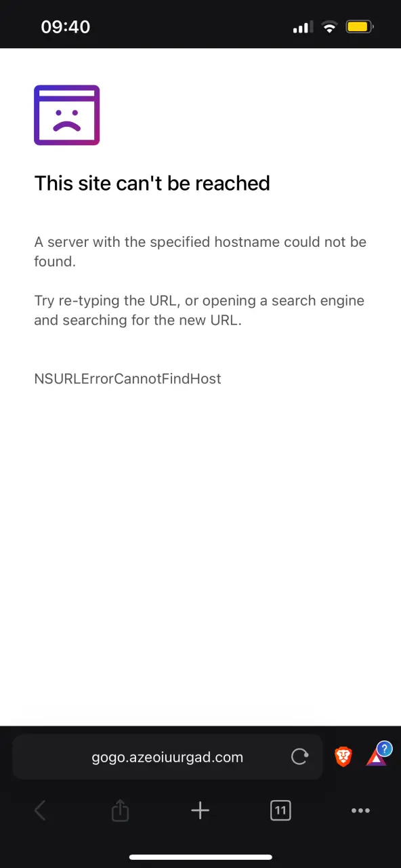Image resolution: width=401 pixels, height=868 pixels.
Task: Tap the battery icon in status bar
Action: 360,27
